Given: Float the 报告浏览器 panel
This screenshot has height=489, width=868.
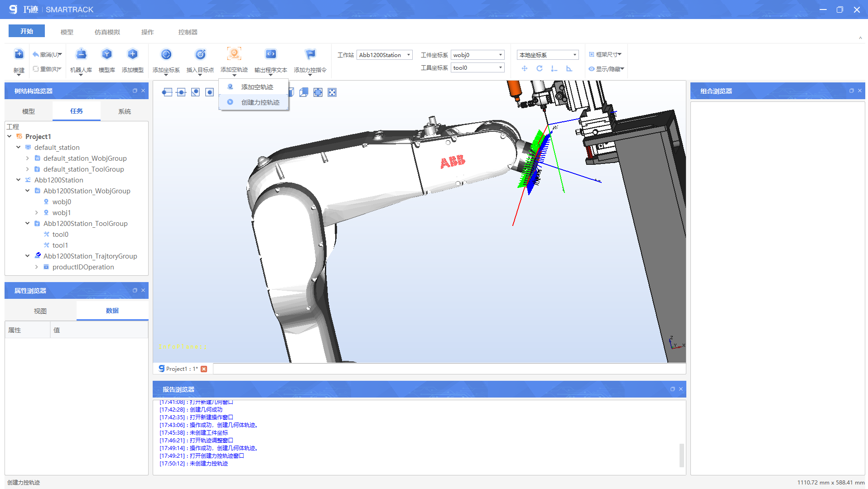Looking at the screenshot, I should [672, 389].
